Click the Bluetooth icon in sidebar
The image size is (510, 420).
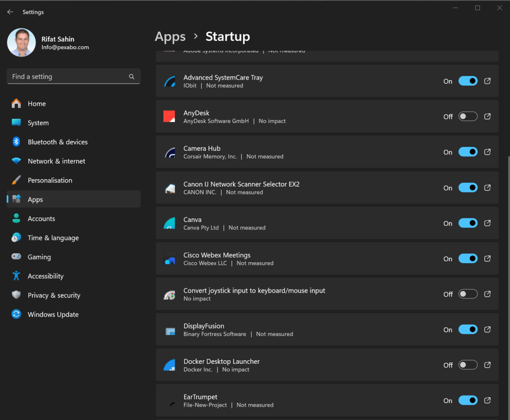pos(16,142)
